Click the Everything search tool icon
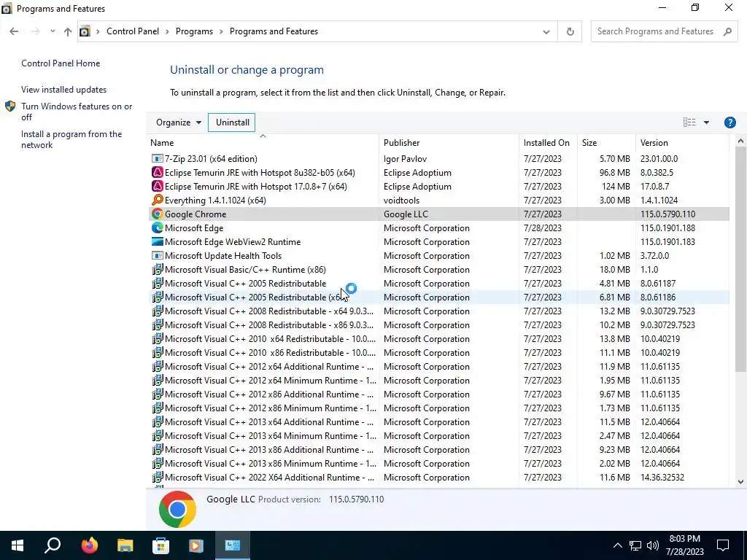 click(158, 200)
